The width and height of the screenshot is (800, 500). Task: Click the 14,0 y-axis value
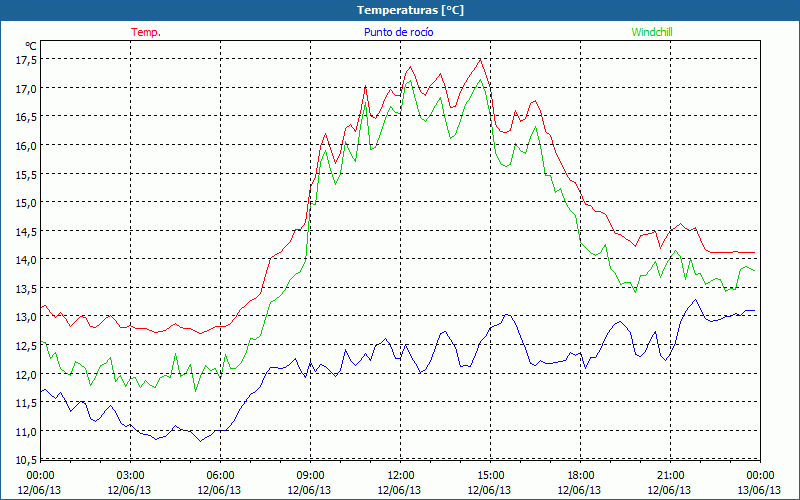coord(27,260)
